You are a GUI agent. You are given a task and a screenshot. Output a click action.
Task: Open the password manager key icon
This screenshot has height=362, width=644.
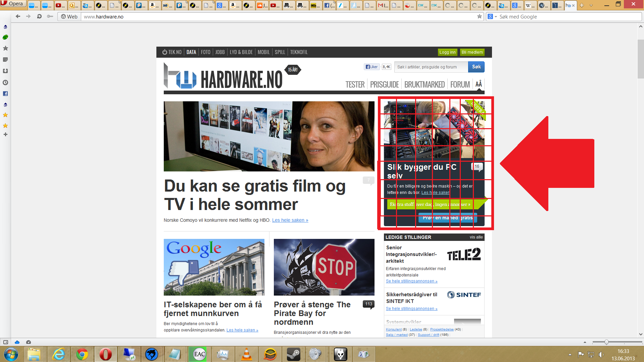click(x=50, y=16)
